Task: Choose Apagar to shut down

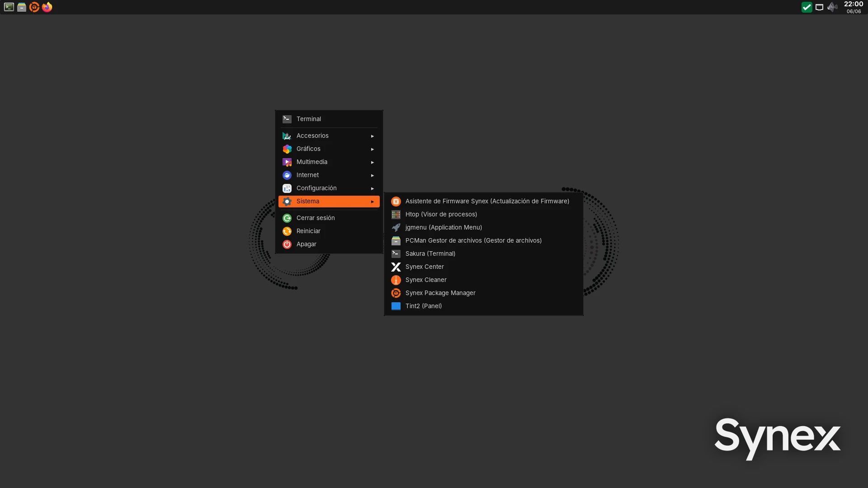Action: click(x=329, y=244)
